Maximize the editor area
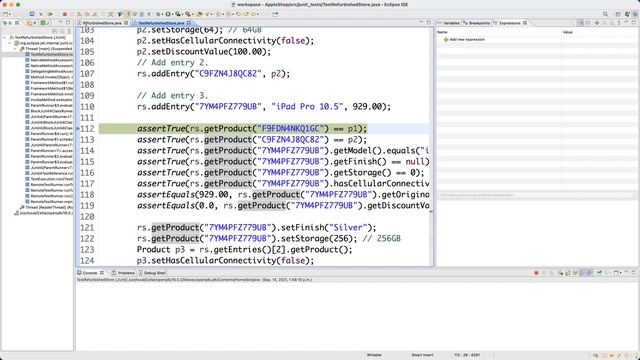The image size is (640, 360). [429, 22]
